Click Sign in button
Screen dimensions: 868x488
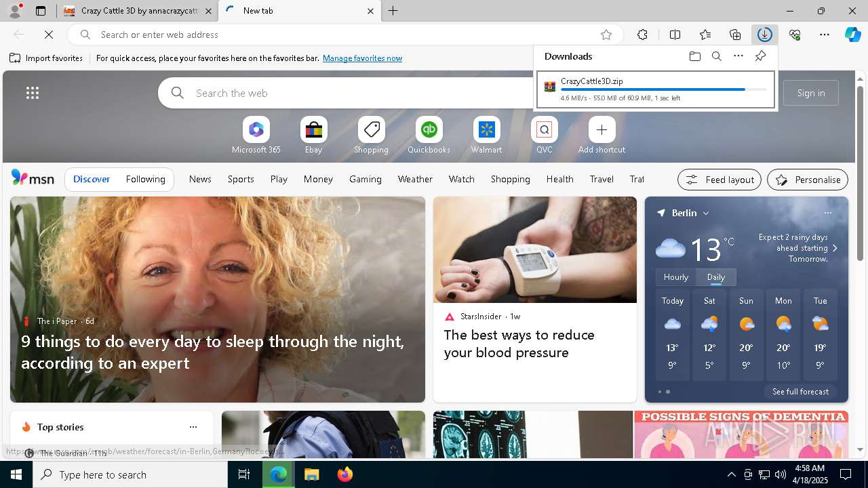point(811,93)
